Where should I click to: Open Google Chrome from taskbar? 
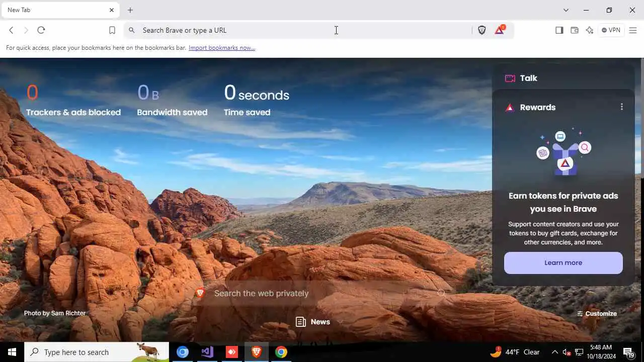point(281,352)
